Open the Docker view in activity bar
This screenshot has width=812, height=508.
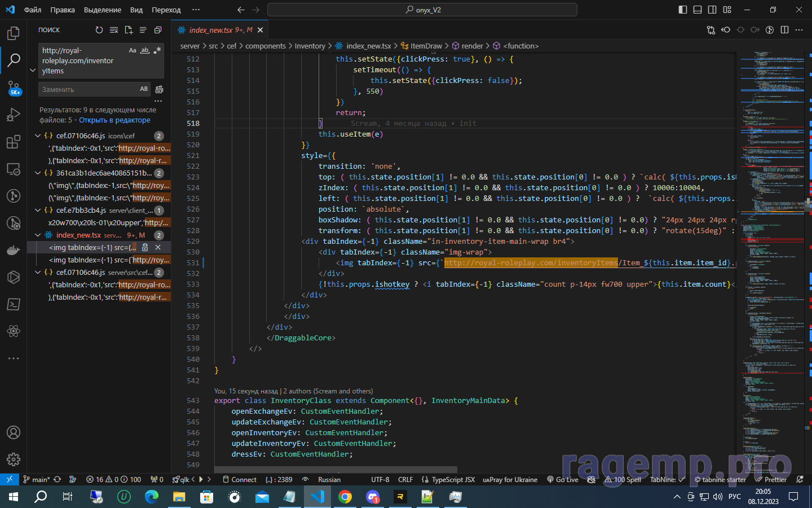pyautogui.click(x=14, y=250)
